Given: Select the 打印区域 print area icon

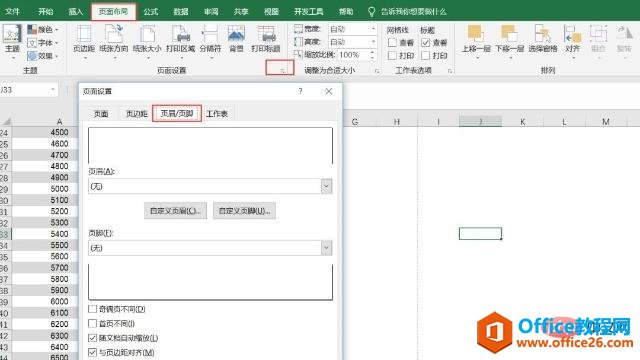Looking at the screenshot, I should coord(180,40).
